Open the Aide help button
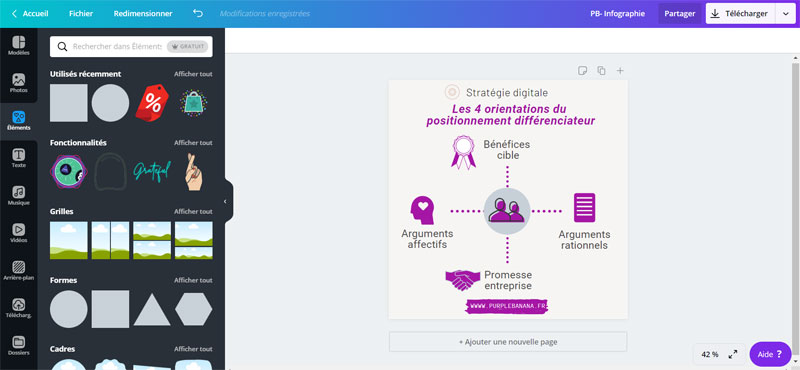 (x=770, y=354)
